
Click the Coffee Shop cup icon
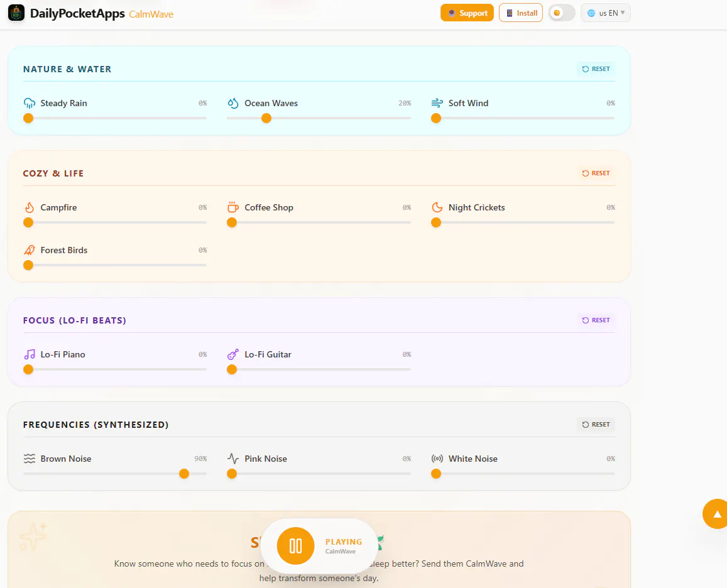[232, 207]
